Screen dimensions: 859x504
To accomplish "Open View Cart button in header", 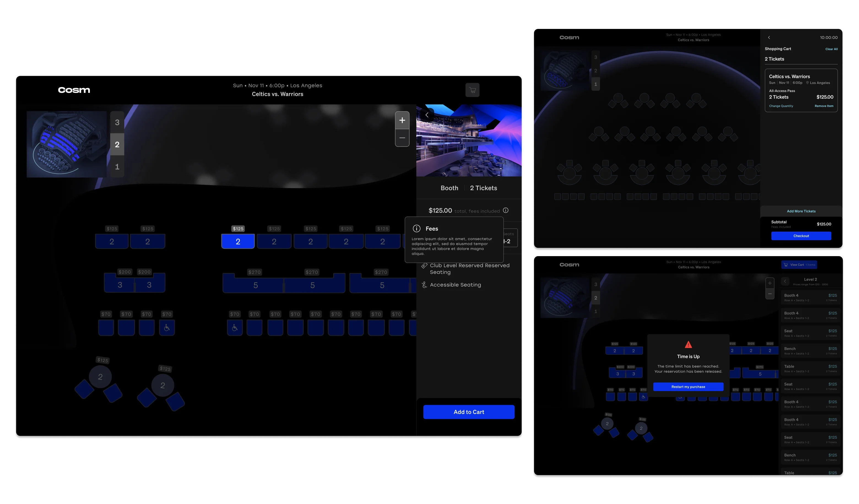I will click(799, 265).
